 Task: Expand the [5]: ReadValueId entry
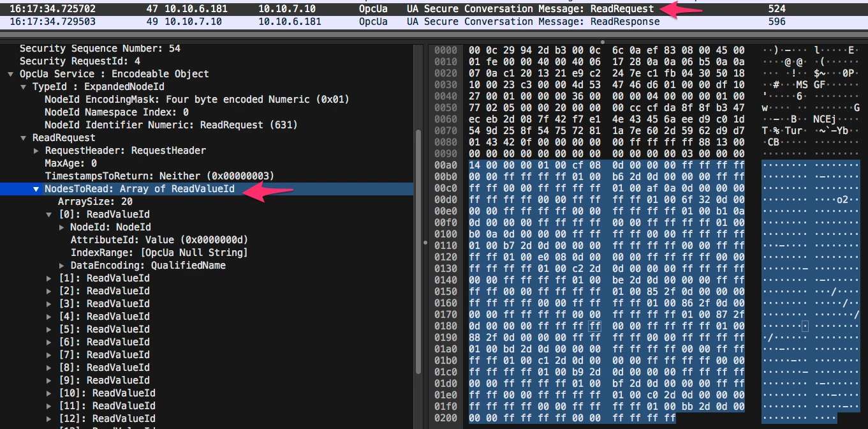coord(50,329)
